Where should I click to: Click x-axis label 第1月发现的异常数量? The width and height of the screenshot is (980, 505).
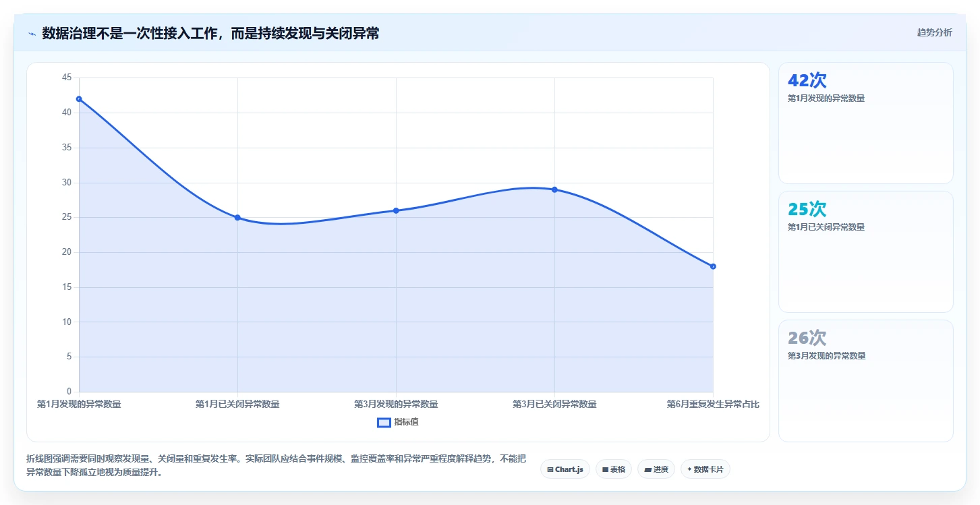[x=79, y=404]
